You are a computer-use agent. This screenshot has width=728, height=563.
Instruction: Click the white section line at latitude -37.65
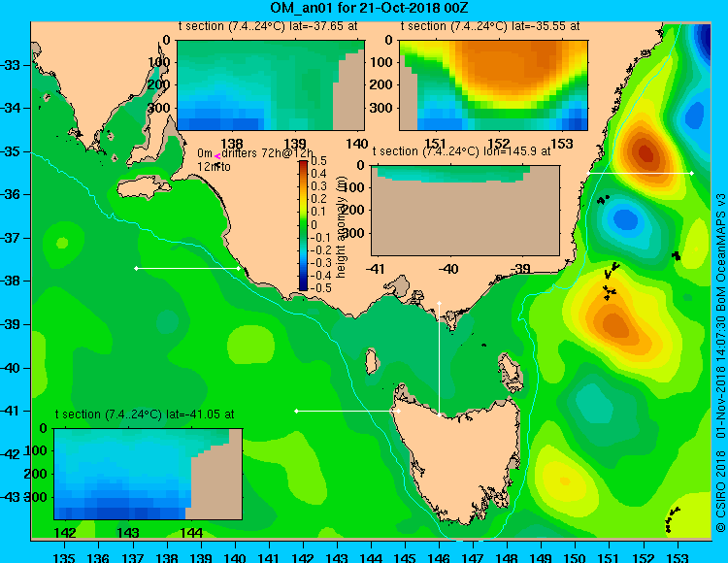pos(187,268)
